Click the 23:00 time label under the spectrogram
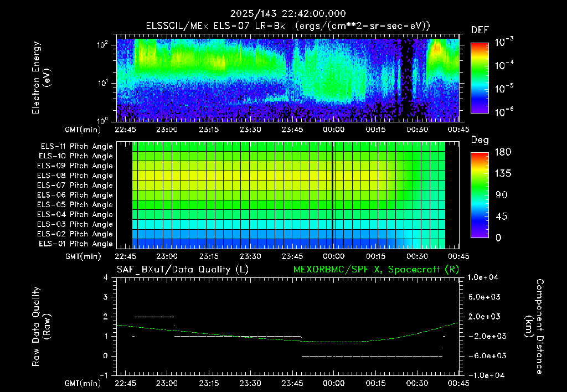 [167, 130]
